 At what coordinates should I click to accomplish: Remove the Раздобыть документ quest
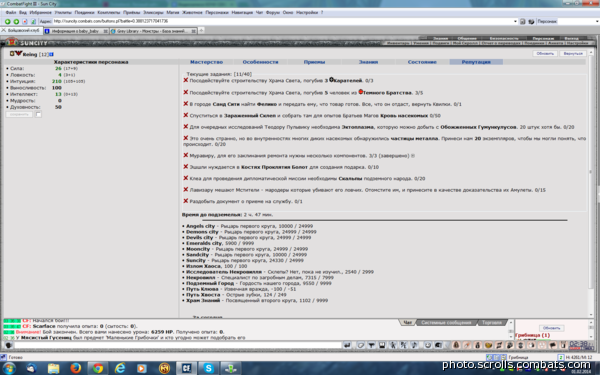[186, 201]
